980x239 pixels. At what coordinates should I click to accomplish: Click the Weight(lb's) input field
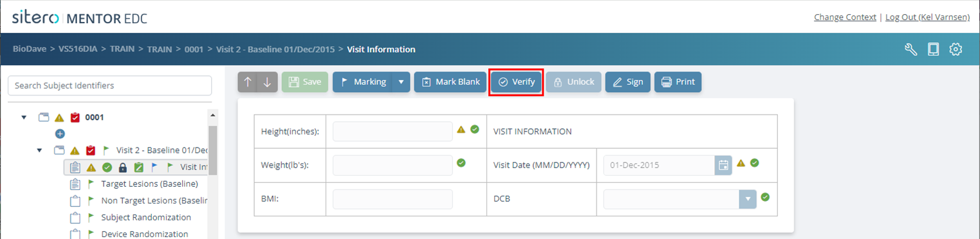coord(393,165)
